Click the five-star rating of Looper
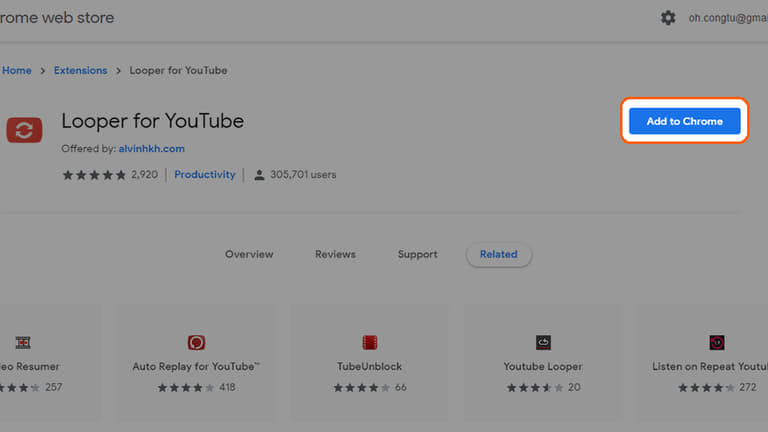This screenshot has width=768, height=432. tap(94, 175)
